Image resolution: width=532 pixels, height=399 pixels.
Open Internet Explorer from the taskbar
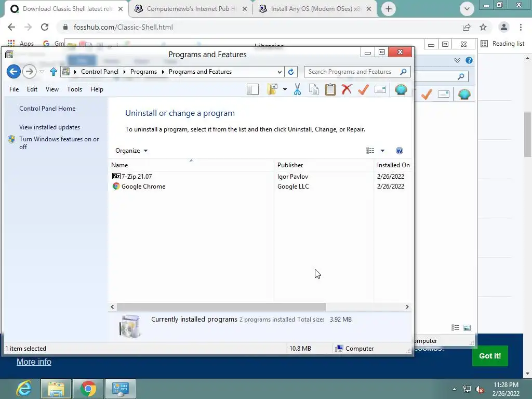point(24,389)
